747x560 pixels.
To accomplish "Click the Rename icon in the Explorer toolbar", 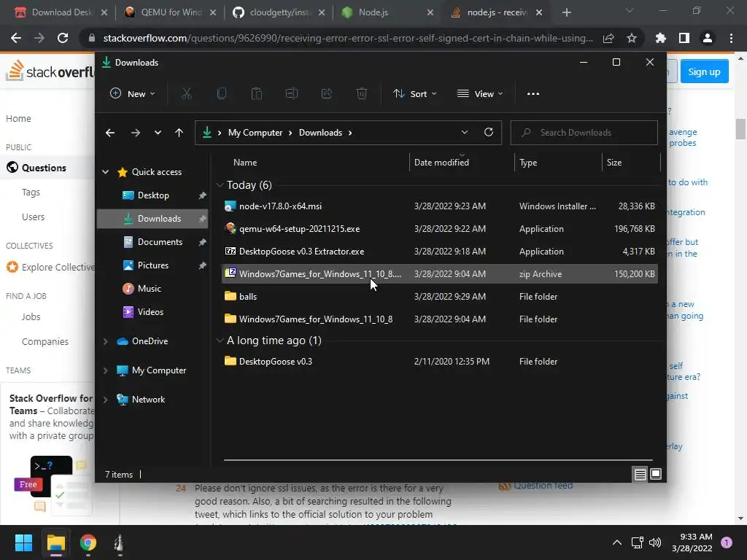I will click(x=292, y=94).
